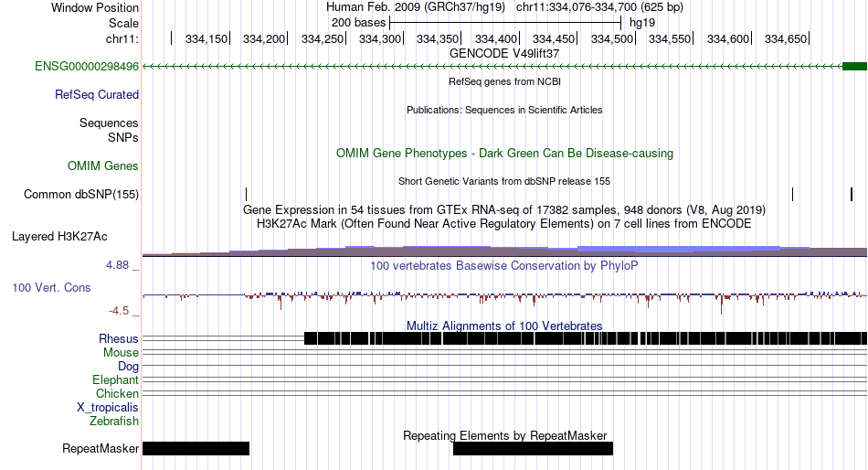
Task: Click Multiz Alignments of 100 Vertebrates title
Action: (504, 326)
